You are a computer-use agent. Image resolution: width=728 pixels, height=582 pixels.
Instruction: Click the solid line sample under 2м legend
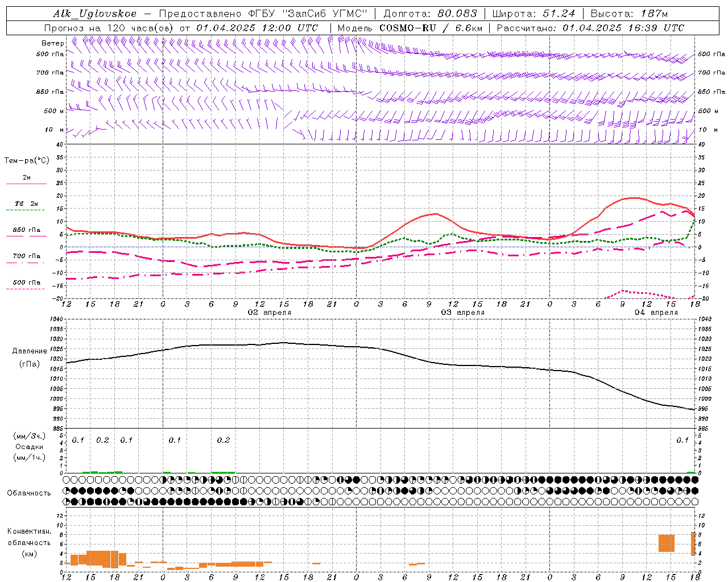pyautogui.click(x=26, y=184)
